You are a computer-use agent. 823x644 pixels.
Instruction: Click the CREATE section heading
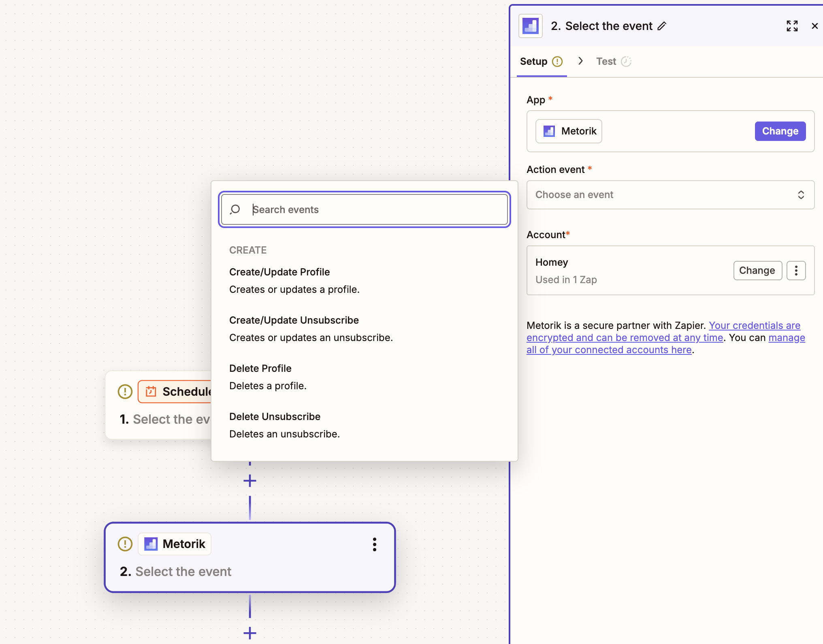click(x=248, y=250)
